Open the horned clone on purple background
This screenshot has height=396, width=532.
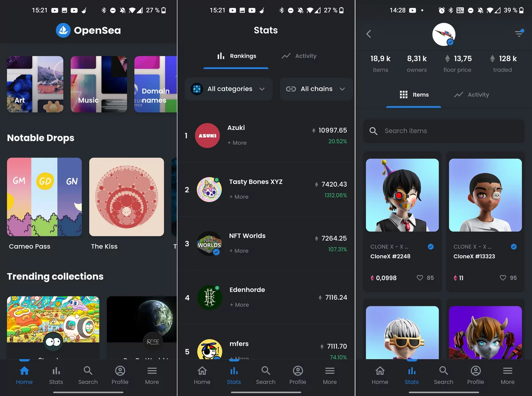click(x=485, y=333)
